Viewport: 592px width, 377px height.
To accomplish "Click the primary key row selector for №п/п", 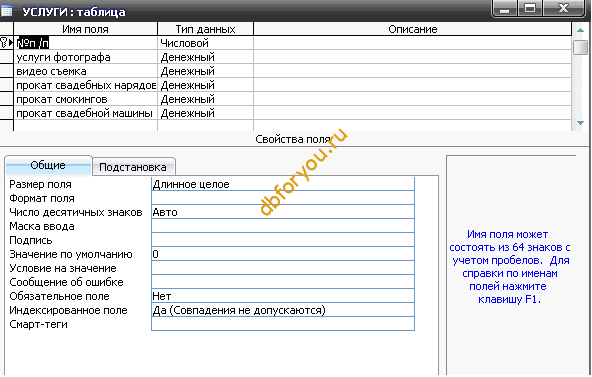I will click(x=6, y=43).
